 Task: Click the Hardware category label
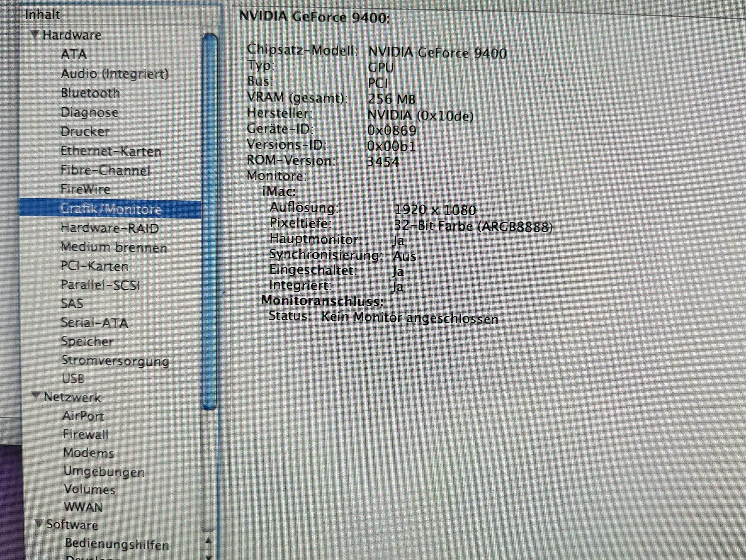click(72, 35)
